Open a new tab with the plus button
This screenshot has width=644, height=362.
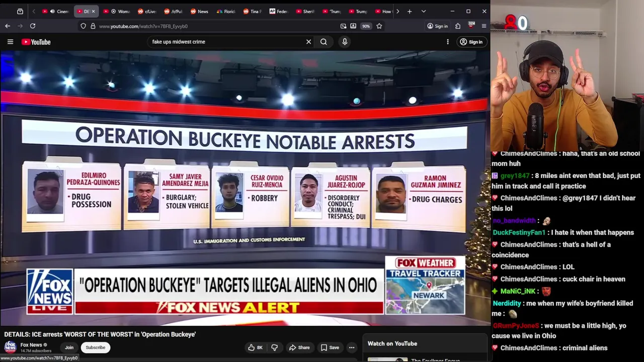(x=410, y=11)
